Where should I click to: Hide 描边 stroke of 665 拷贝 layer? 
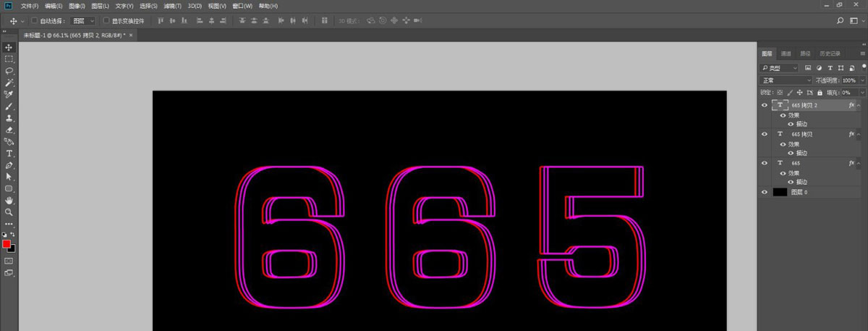791,153
